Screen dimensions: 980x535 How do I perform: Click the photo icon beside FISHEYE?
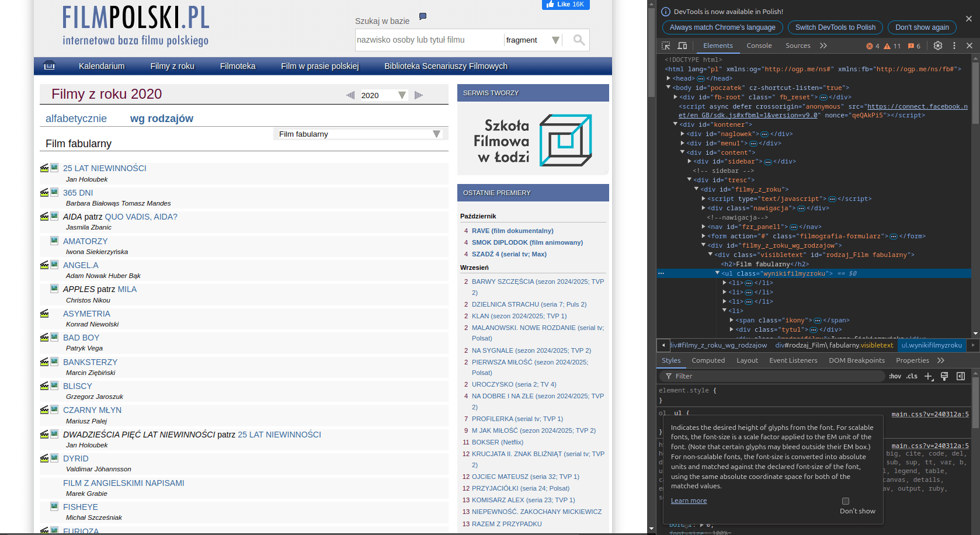(54, 506)
